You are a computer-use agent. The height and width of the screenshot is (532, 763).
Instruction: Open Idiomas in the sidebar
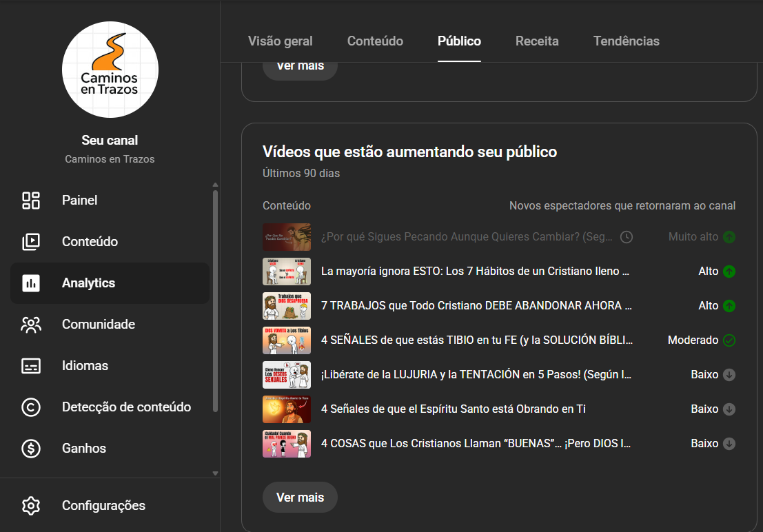click(110, 366)
